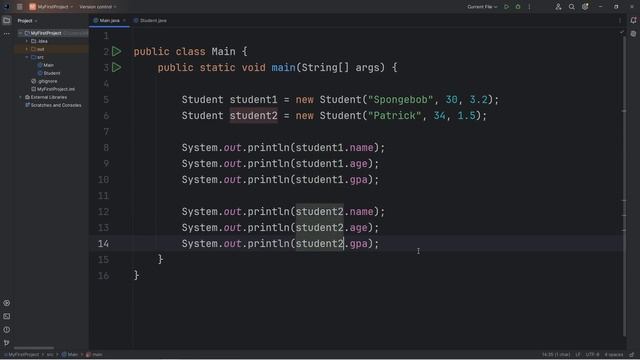
Task: Select Main class in project tree
Action: point(46,65)
